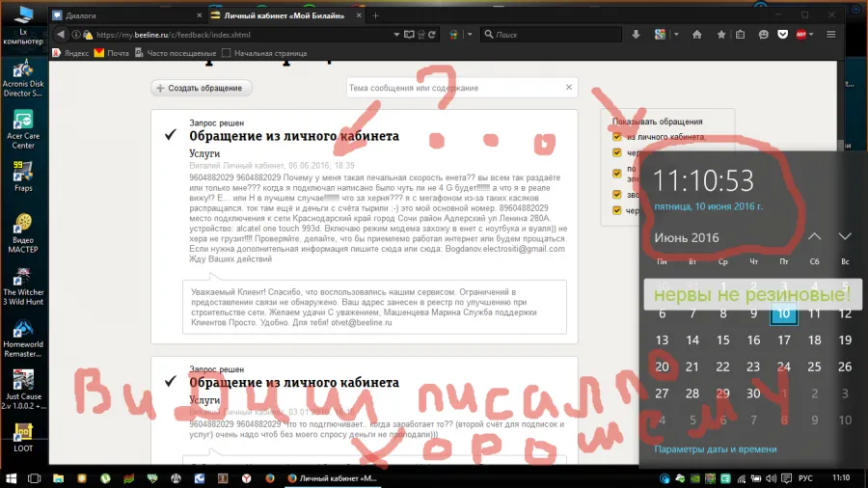Close Диалоги tab
The width and height of the screenshot is (868, 488).
200,15
